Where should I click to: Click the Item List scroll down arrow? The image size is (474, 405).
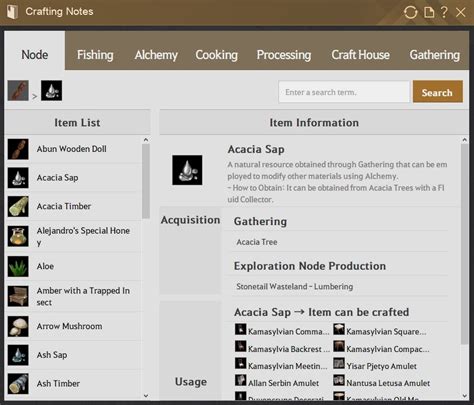(x=146, y=396)
